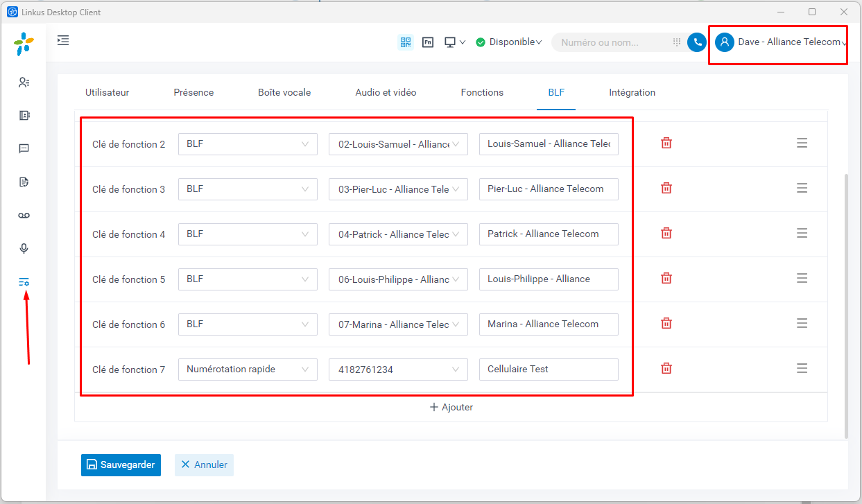This screenshot has width=862, height=504.
Task: Open the Chat messages sidebar icon
Action: pos(24,148)
